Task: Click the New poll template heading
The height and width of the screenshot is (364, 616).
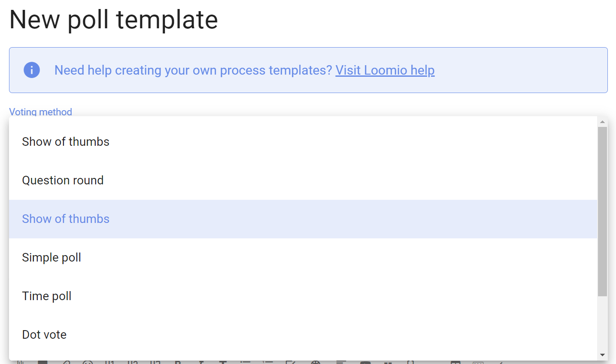Action: coord(114,19)
